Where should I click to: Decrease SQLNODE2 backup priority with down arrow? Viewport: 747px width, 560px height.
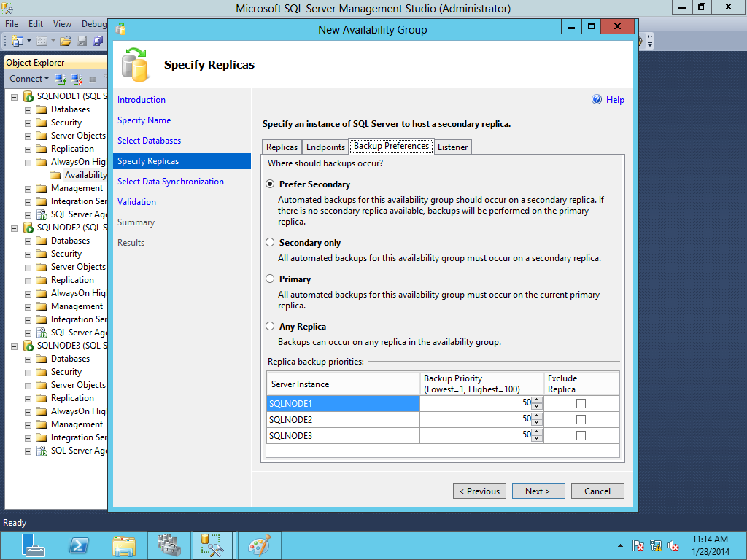(x=537, y=422)
